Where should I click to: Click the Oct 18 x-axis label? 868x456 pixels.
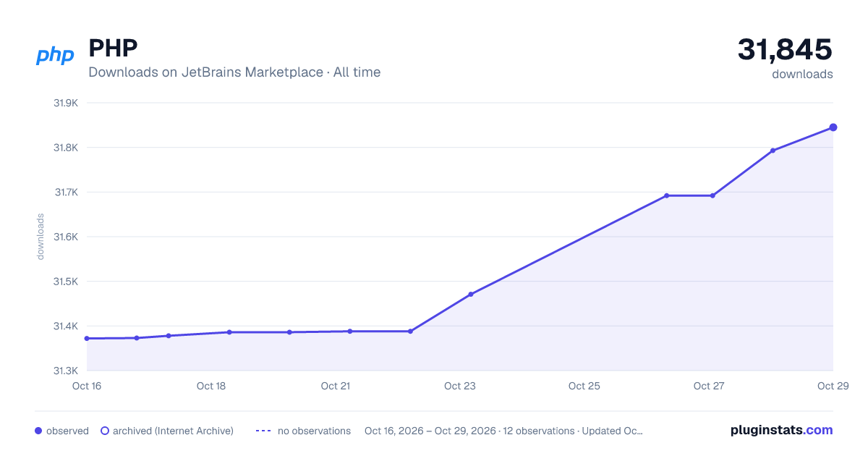[211, 386]
